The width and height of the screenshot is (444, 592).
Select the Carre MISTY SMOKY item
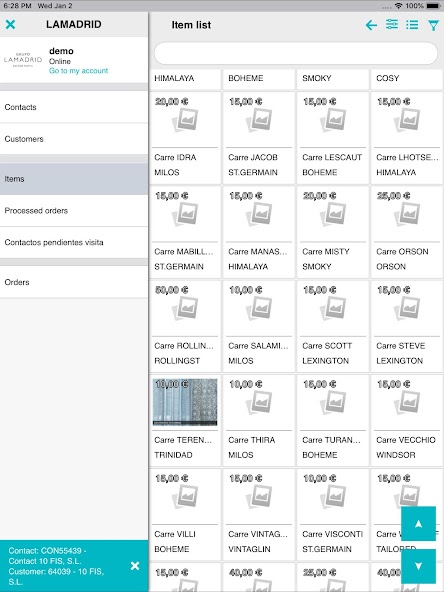pos(333,232)
